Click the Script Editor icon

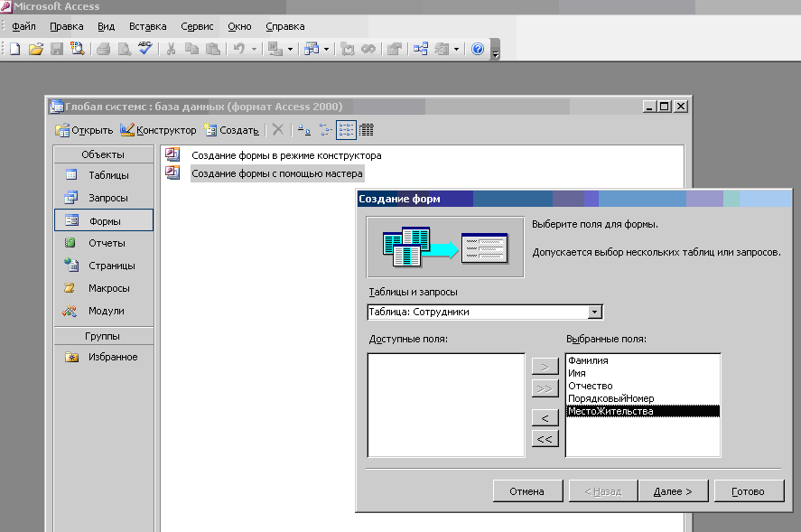[368, 49]
